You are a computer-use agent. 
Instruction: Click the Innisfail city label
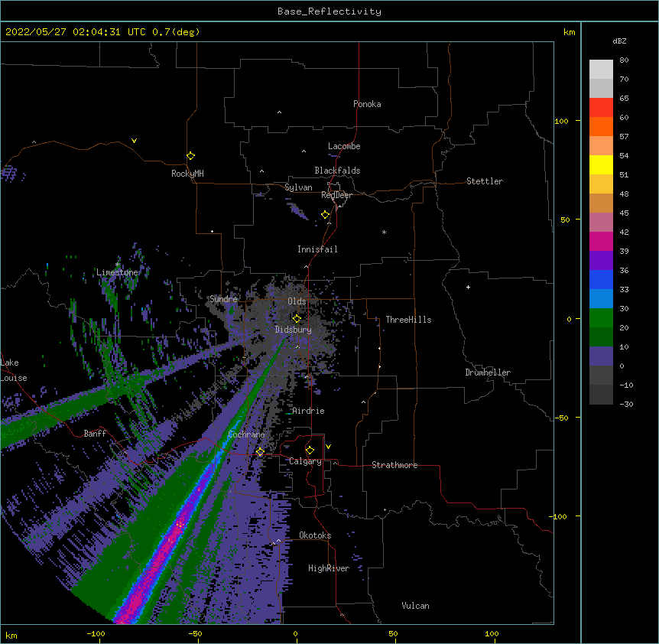pos(317,249)
